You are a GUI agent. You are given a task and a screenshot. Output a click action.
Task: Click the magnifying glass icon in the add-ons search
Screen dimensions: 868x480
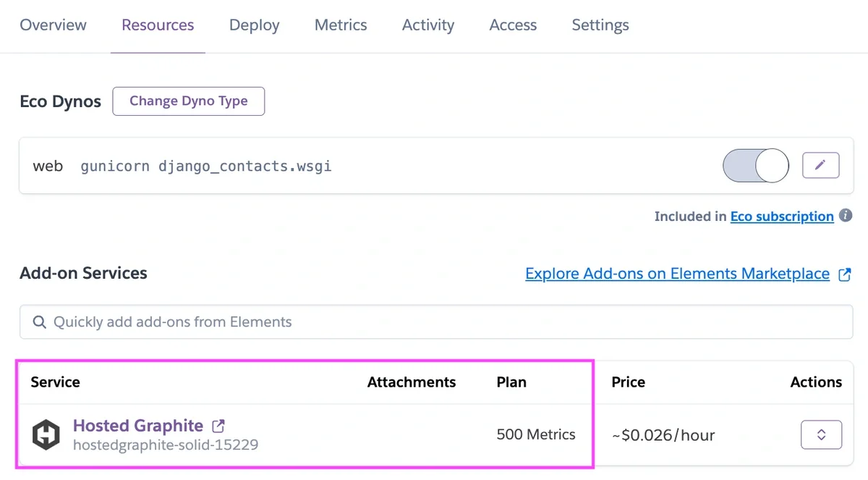(x=40, y=321)
